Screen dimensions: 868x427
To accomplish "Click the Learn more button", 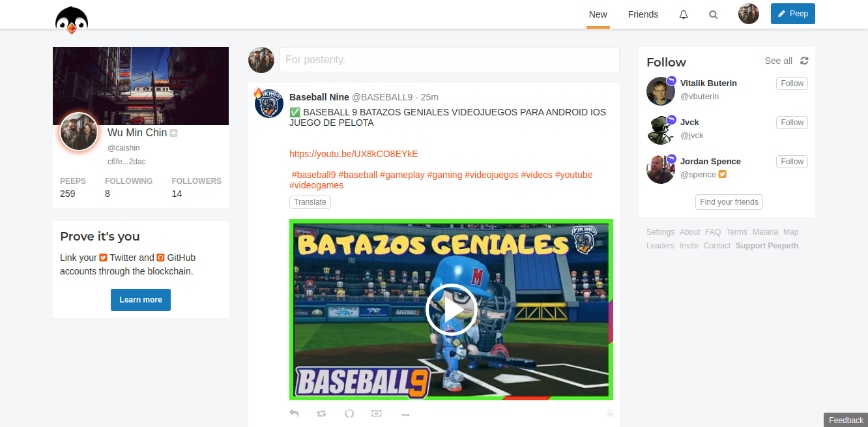I will [141, 300].
